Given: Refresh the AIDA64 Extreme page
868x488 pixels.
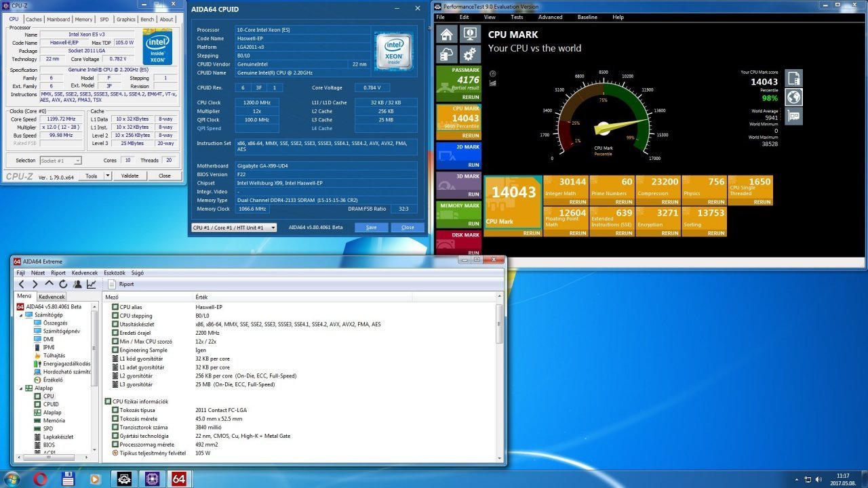Looking at the screenshot, I should coord(63,284).
